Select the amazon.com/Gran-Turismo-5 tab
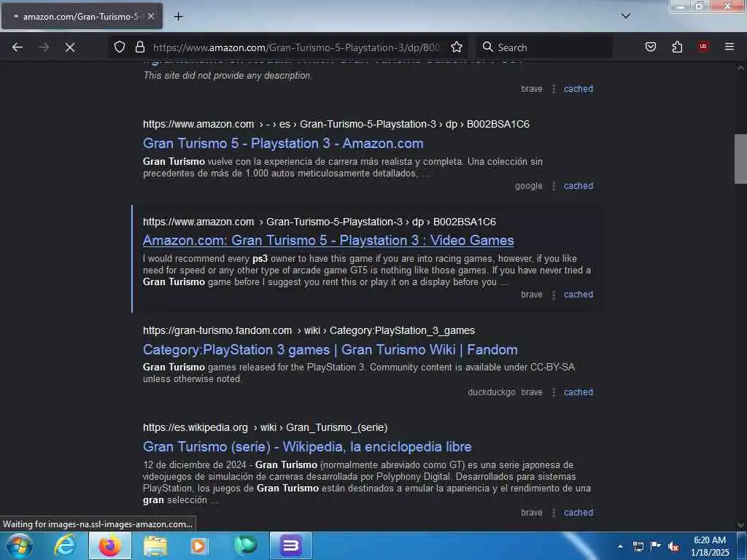The width and height of the screenshot is (747, 560). click(x=82, y=16)
